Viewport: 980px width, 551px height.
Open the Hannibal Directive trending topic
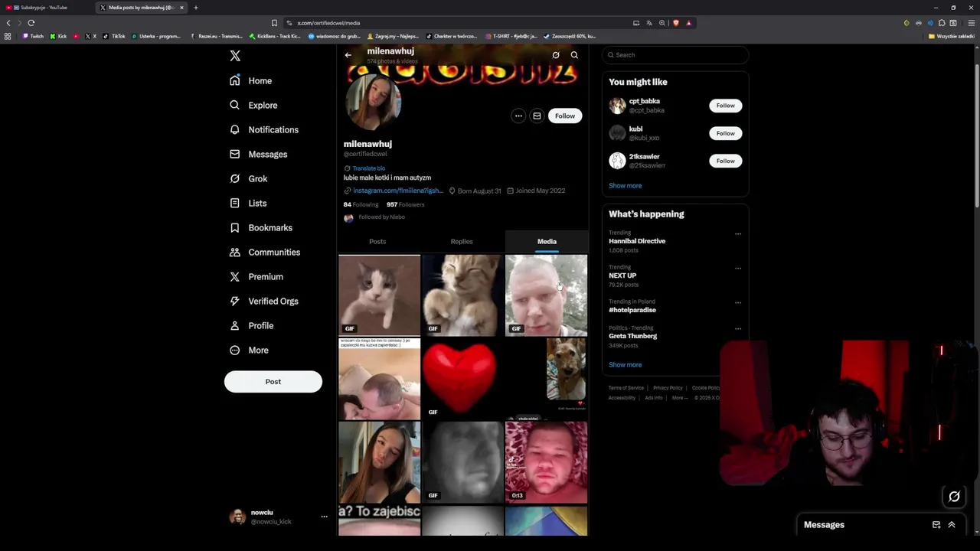coord(637,241)
